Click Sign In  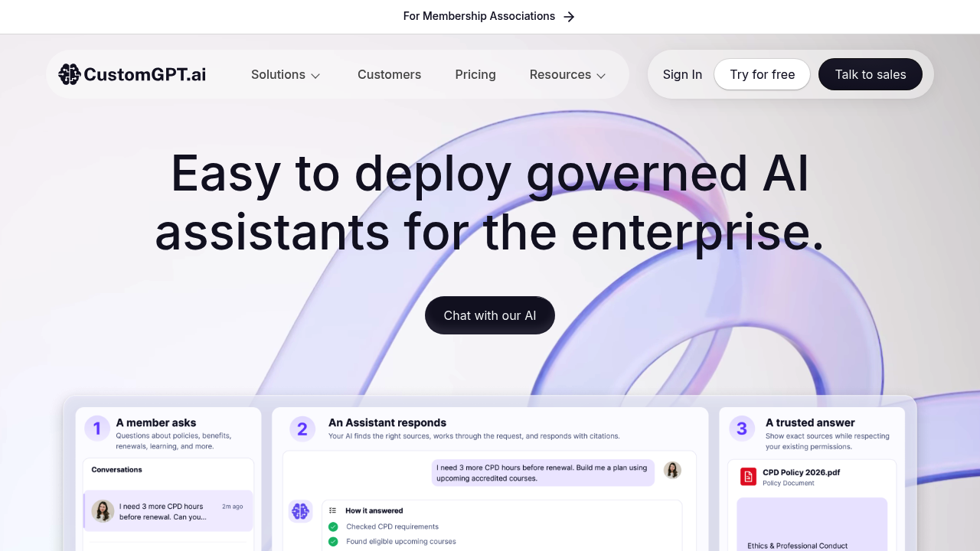pos(682,74)
